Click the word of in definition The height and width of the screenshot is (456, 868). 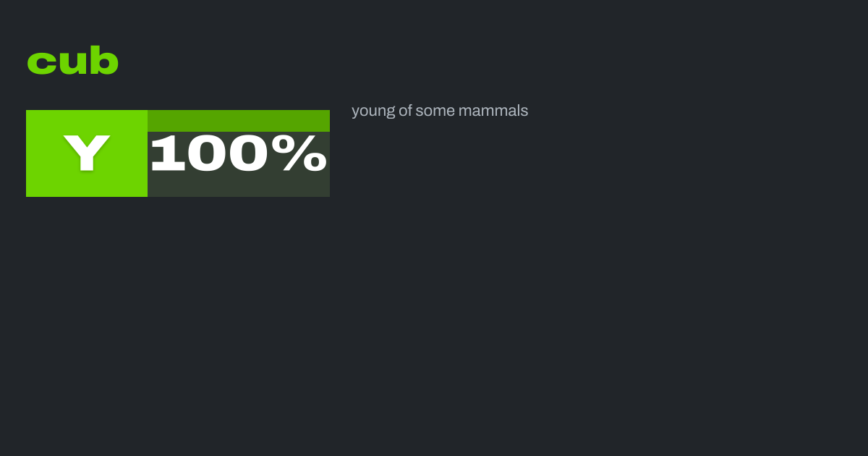[x=405, y=111]
